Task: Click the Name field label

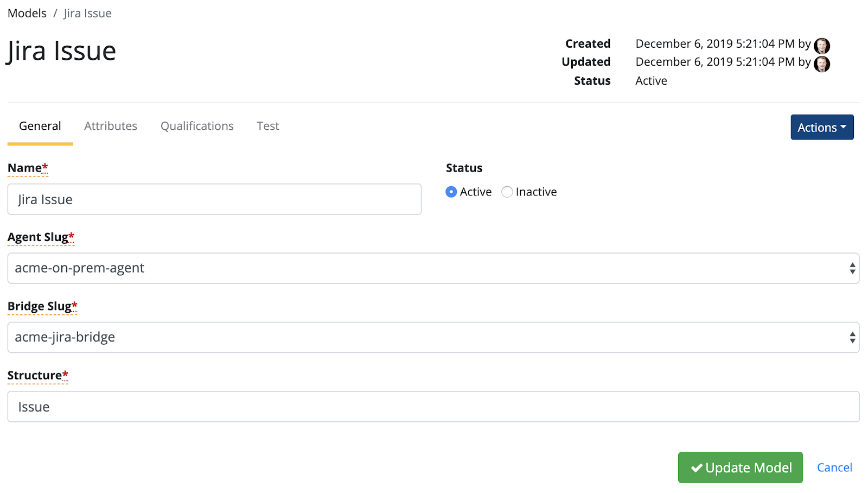Action: (x=28, y=168)
